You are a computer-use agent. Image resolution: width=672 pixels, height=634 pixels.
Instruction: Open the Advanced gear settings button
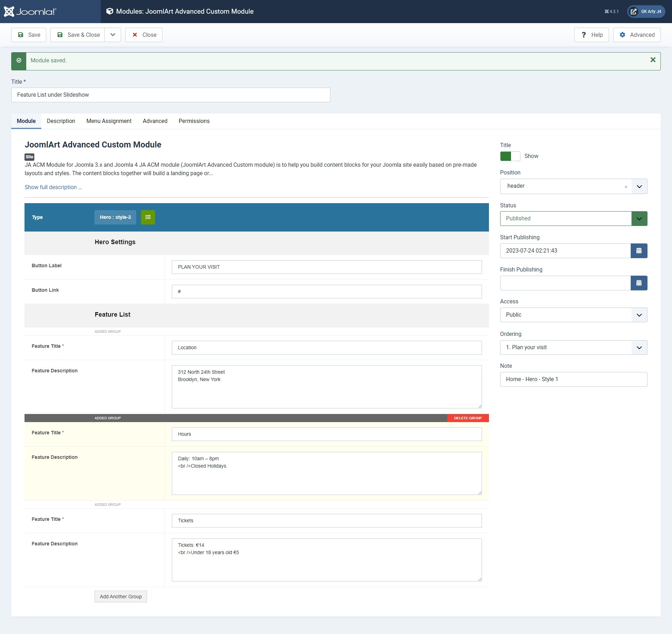637,35
